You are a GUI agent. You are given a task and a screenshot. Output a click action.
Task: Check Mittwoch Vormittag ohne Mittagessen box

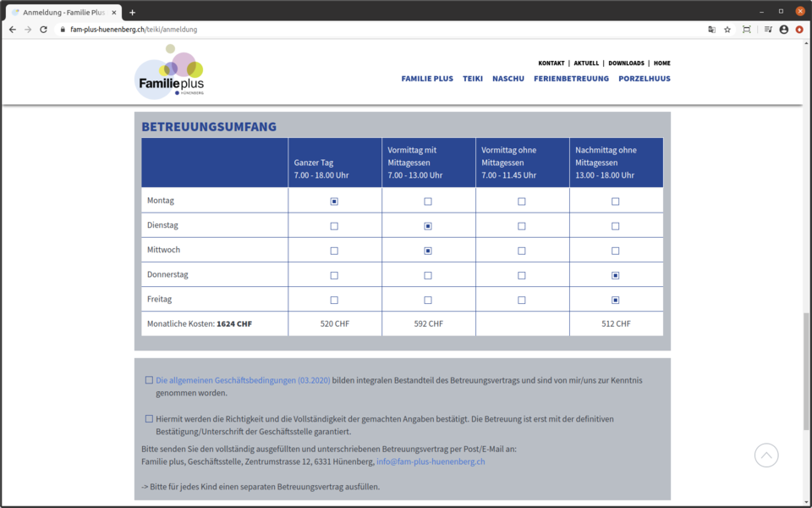(x=522, y=251)
